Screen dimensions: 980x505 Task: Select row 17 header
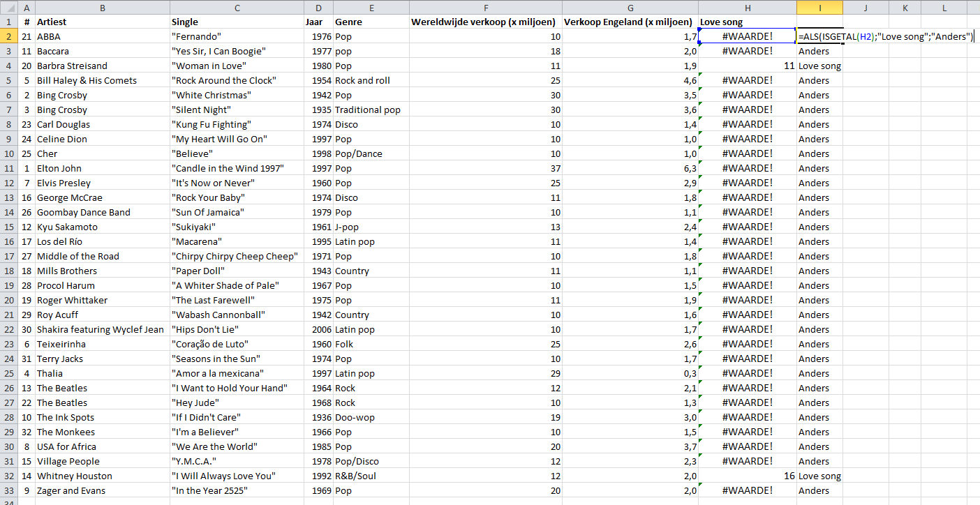9,256
